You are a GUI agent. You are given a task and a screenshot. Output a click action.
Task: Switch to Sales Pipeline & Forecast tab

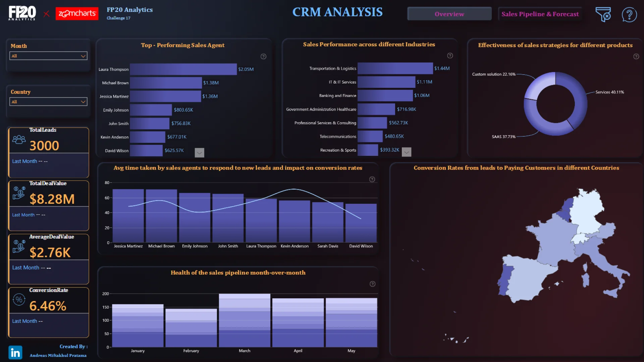[x=540, y=14]
